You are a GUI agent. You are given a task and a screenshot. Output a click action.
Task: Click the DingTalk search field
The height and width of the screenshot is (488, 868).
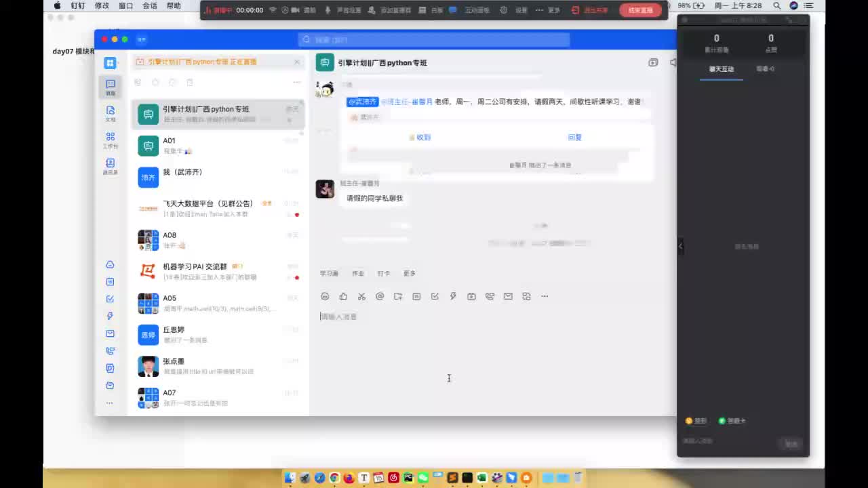[434, 40]
